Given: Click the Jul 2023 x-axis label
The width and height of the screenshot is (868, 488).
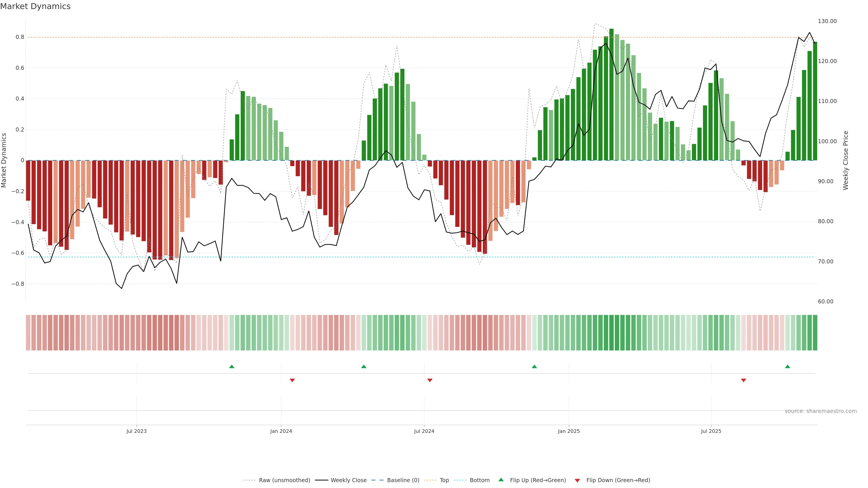Looking at the screenshot, I should click(136, 431).
